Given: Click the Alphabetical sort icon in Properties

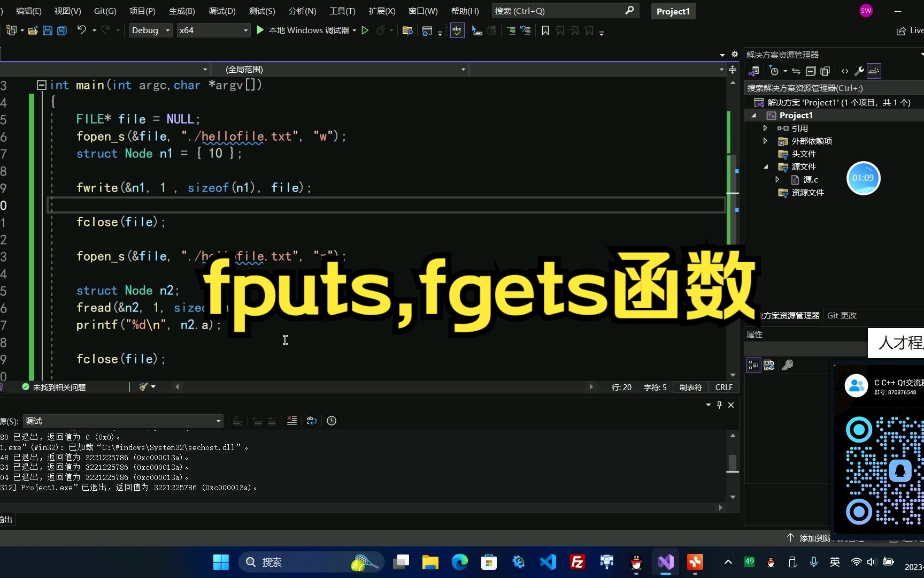Looking at the screenshot, I should (769, 365).
